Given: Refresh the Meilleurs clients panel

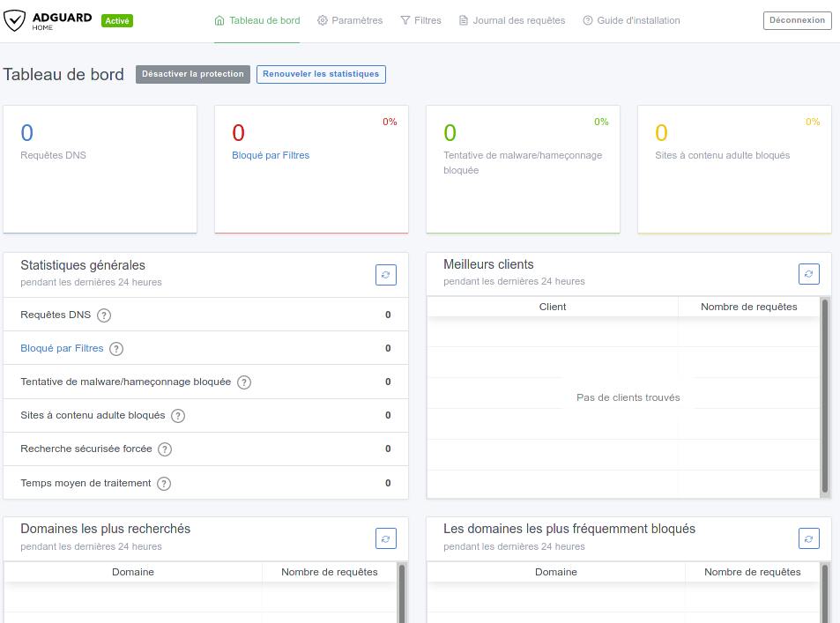Looking at the screenshot, I should (808, 274).
